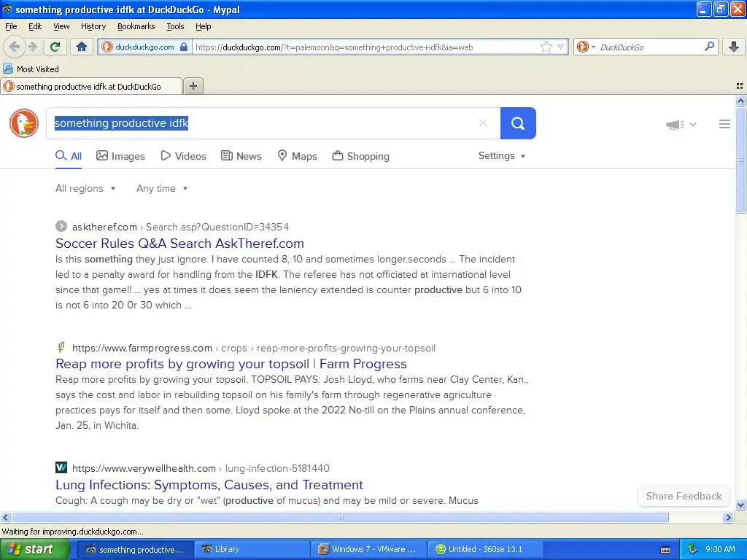747x560 pixels.
Task: Open the URL history dropdown arrow
Action: [x=561, y=47]
